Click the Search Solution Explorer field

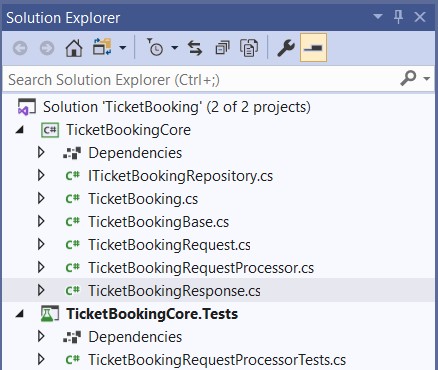pos(200,79)
